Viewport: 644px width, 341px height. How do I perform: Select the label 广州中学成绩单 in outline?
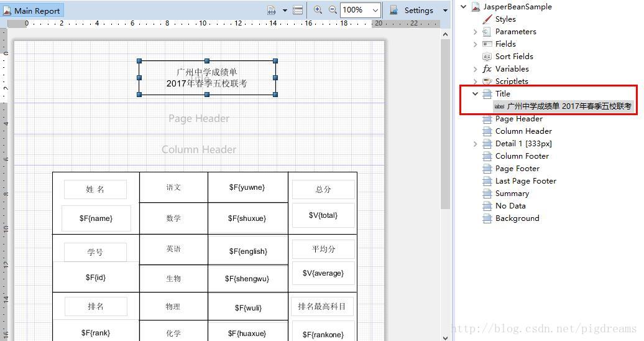(x=563, y=106)
